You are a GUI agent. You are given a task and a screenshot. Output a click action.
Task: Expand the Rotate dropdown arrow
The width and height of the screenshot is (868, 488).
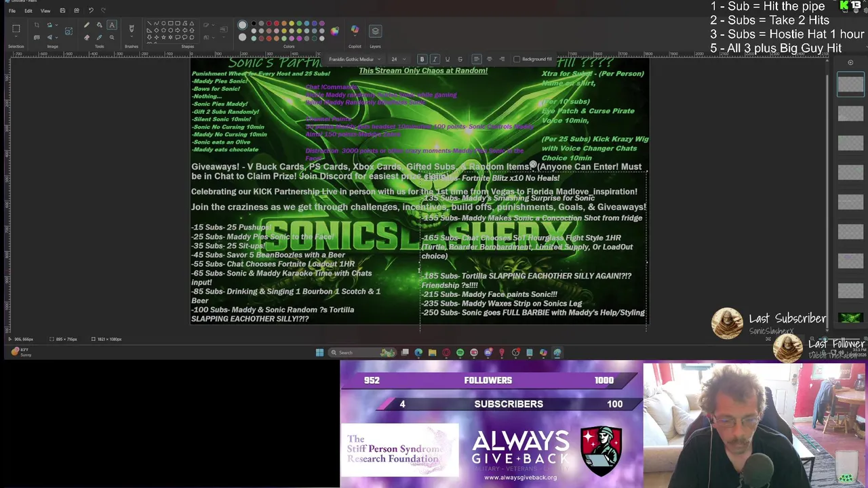[x=56, y=25]
